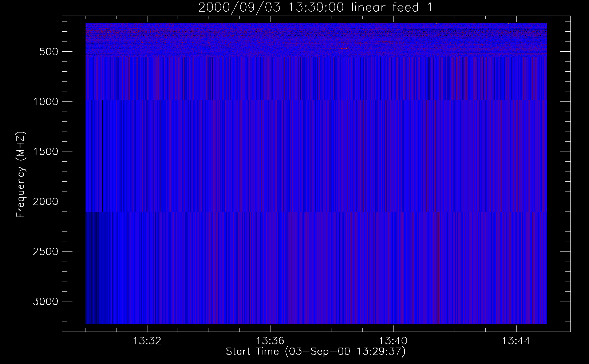Select the 2000 frequency tick label

[x=46, y=201]
